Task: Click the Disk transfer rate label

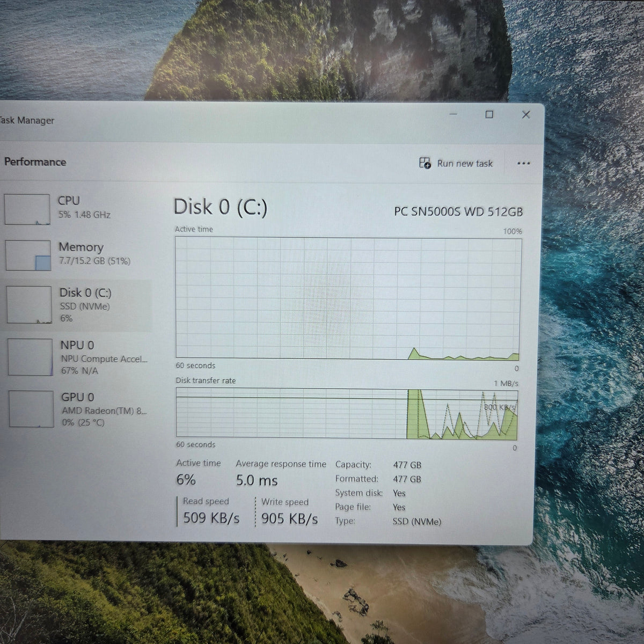Action: click(x=206, y=380)
